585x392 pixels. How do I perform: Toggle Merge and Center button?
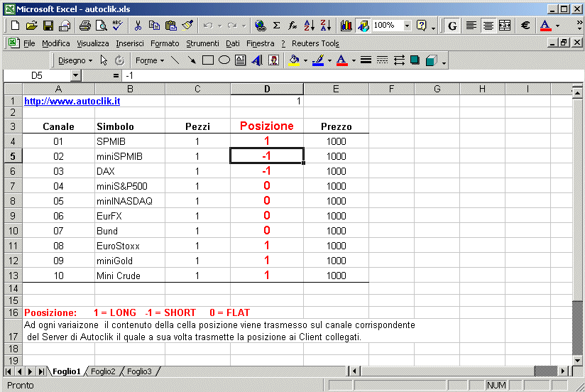point(504,26)
